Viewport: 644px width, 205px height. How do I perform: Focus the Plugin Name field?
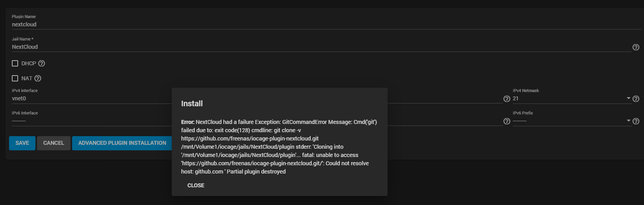pos(327,24)
